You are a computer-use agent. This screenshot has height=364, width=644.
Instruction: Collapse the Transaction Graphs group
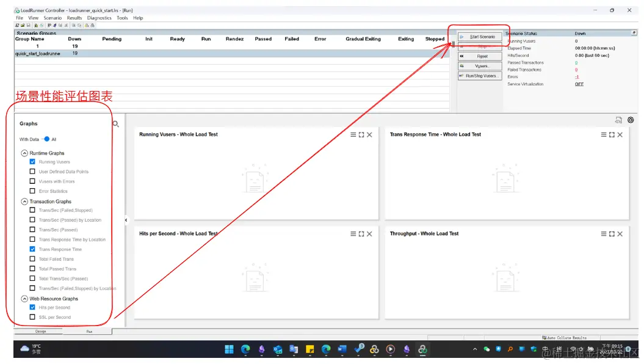click(x=24, y=202)
